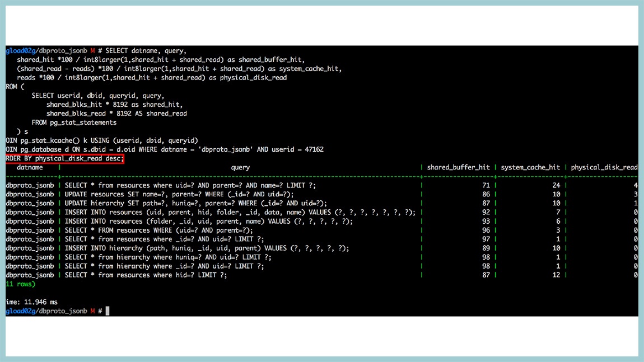This screenshot has width=644, height=362.
Task: Click the '11 rows' result count text
Action: click(21, 284)
